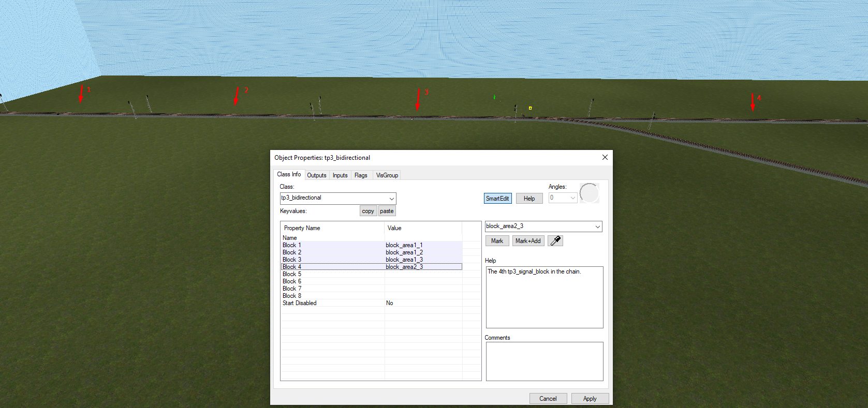The width and height of the screenshot is (868, 408).
Task: Copy the keyvalues
Action: 368,211
